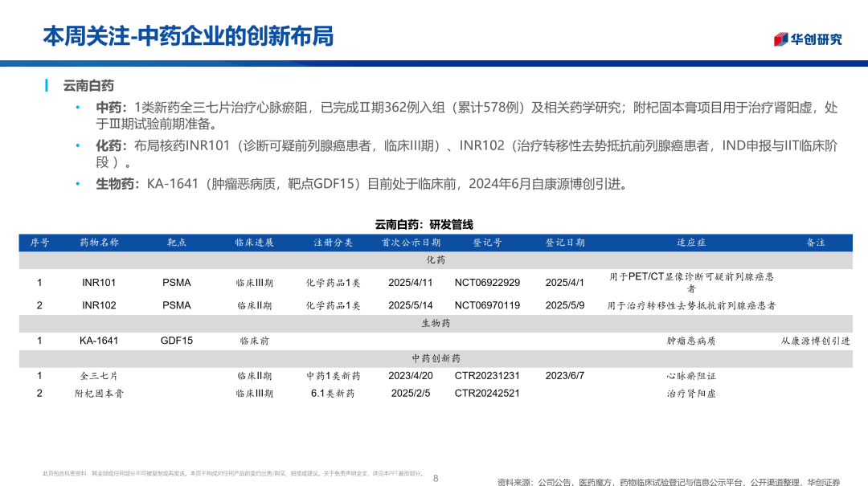Click the 临床进展 column header

(x=254, y=243)
